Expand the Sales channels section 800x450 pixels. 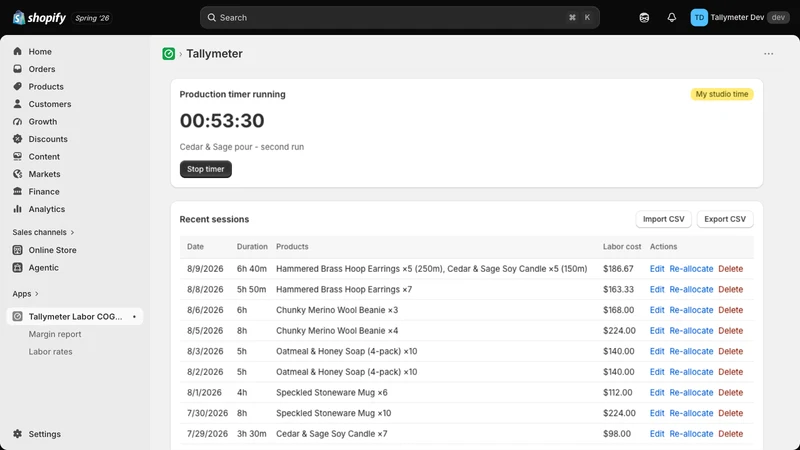(x=43, y=232)
